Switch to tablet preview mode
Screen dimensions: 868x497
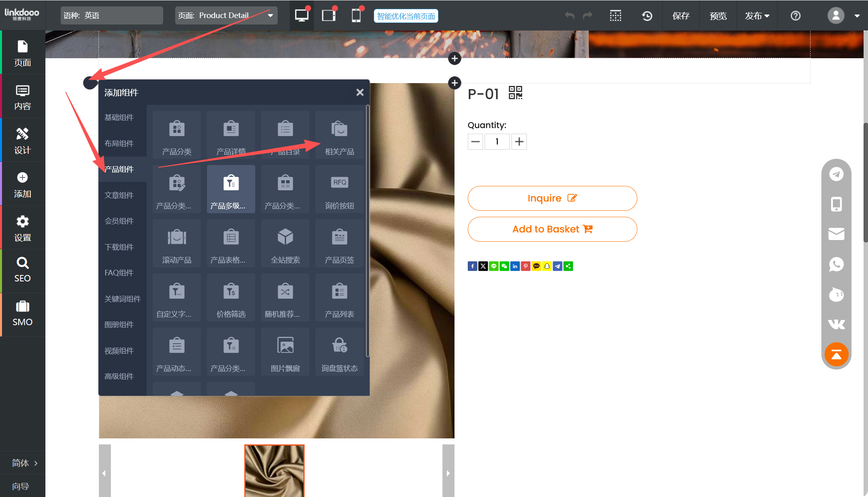[x=329, y=16]
